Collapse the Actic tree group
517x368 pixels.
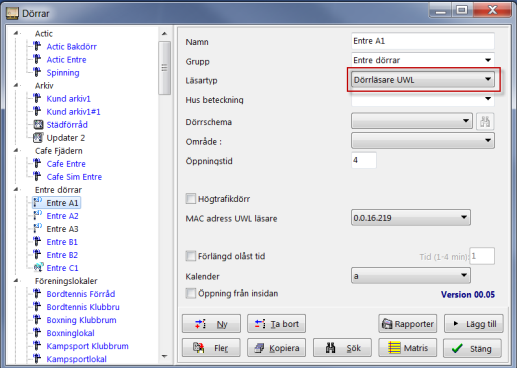pyautogui.click(x=16, y=33)
